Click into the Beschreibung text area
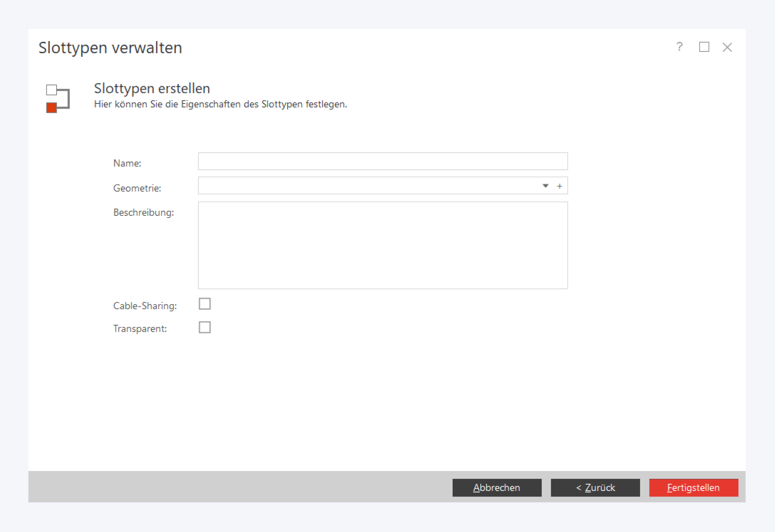Image resolution: width=775 pixels, height=532 pixels. (x=383, y=245)
